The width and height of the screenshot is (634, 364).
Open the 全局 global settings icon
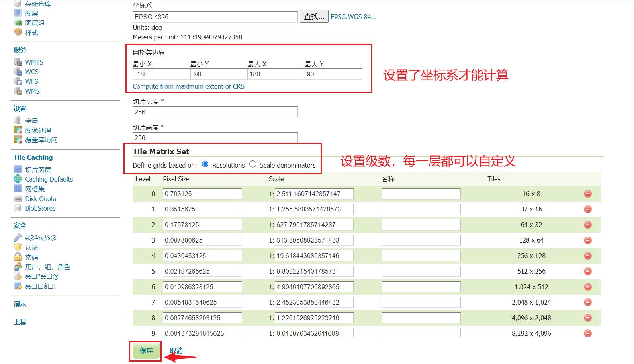(18, 120)
